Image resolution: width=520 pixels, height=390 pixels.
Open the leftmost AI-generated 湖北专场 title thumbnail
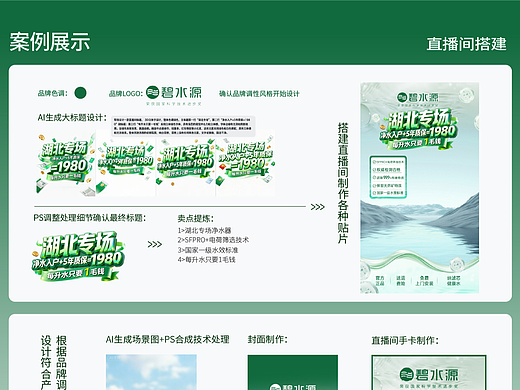65,163
